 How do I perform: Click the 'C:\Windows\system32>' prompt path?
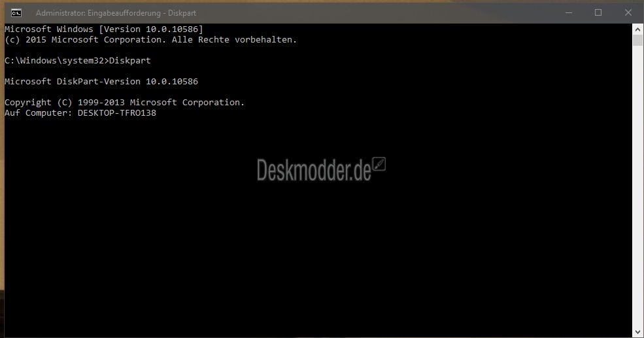click(x=56, y=61)
